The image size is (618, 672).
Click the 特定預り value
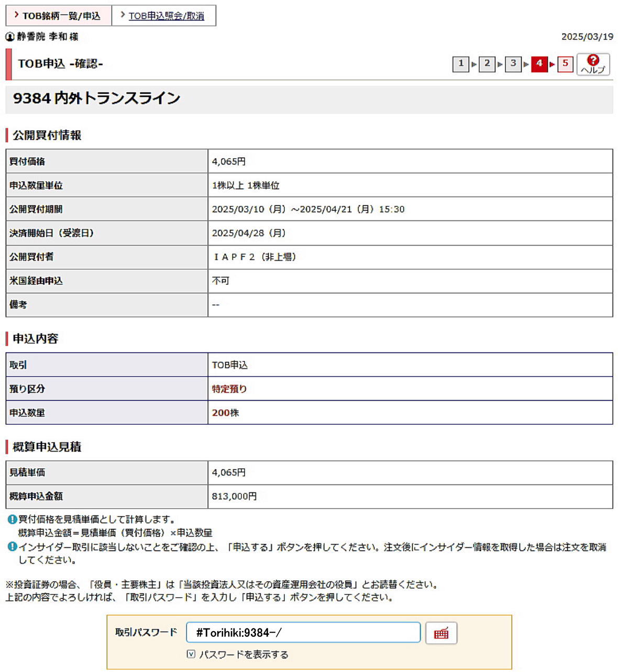(229, 389)
